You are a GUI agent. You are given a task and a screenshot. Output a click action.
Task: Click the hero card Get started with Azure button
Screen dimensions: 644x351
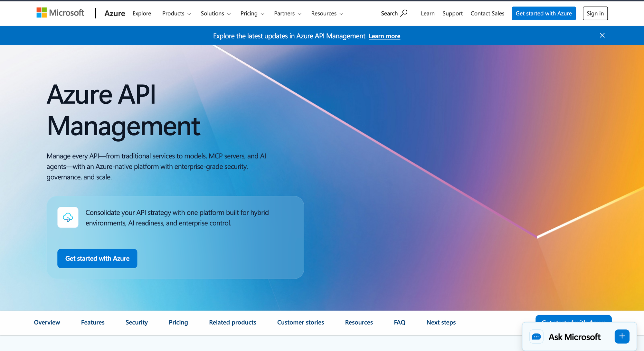tap(97, 259)
